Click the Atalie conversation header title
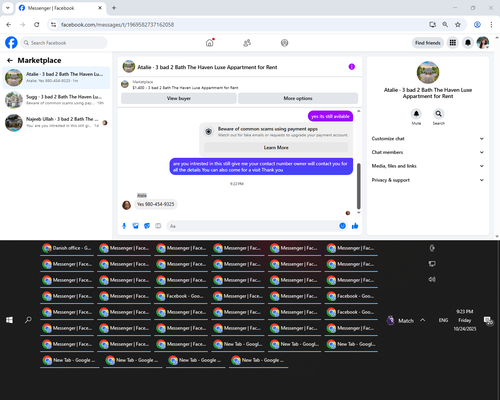Image resolution: width=500 pixels, height=400 pixels. pos(207,67)
